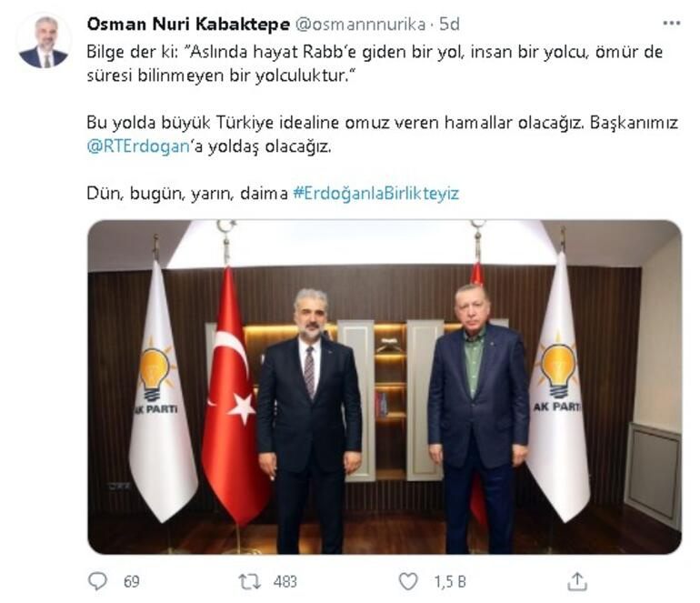
Task: Like the tweet with heart icon
Action: tap(408, 581)
